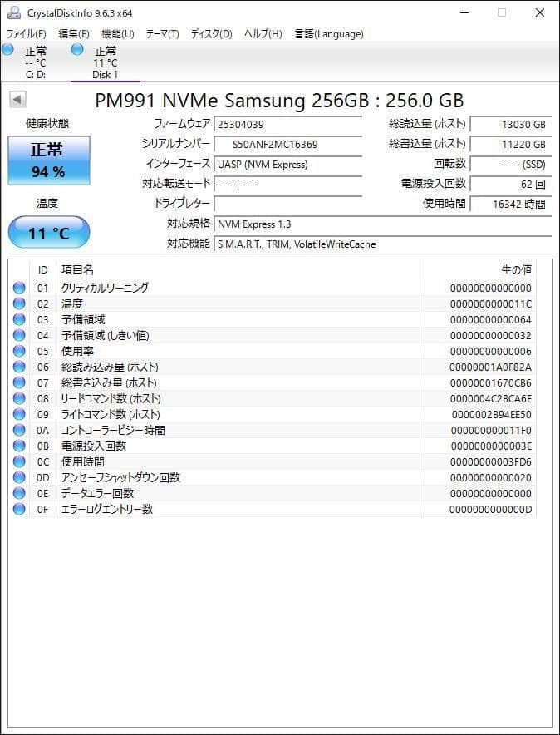Click the 対応規格 field NVM Express 1.3
The height and width of the screenshot is (735, 560).
pyautogui.click(x=382, y=224)
